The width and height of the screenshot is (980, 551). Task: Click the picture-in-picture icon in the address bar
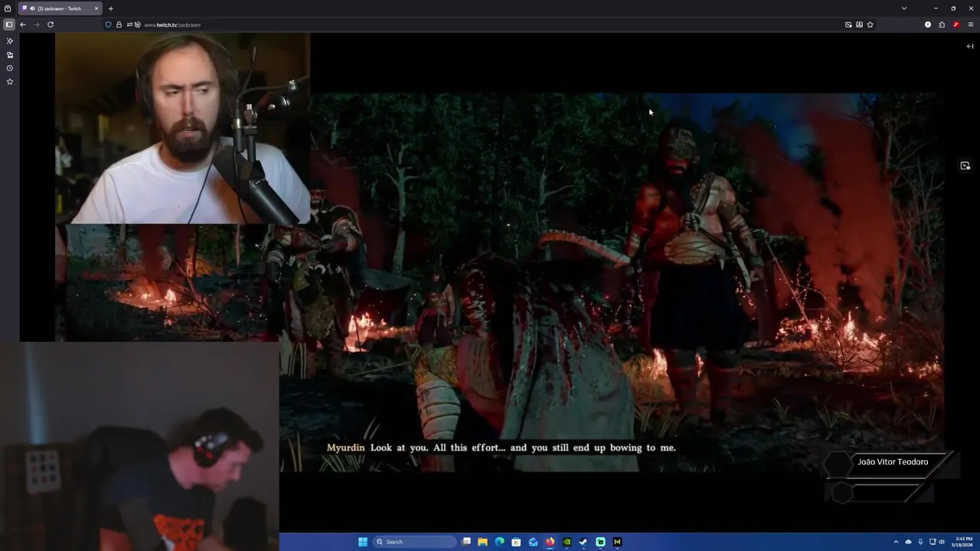coord(848,24)
